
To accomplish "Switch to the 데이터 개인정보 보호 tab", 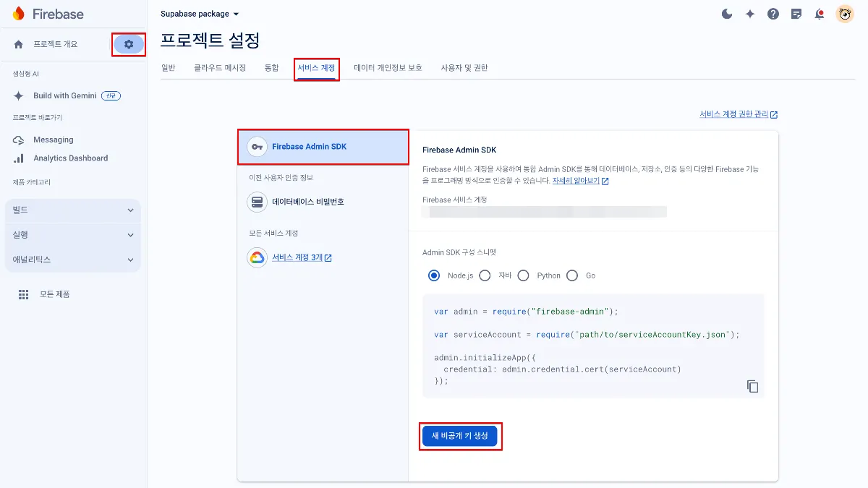I will [x=388, y=68].
